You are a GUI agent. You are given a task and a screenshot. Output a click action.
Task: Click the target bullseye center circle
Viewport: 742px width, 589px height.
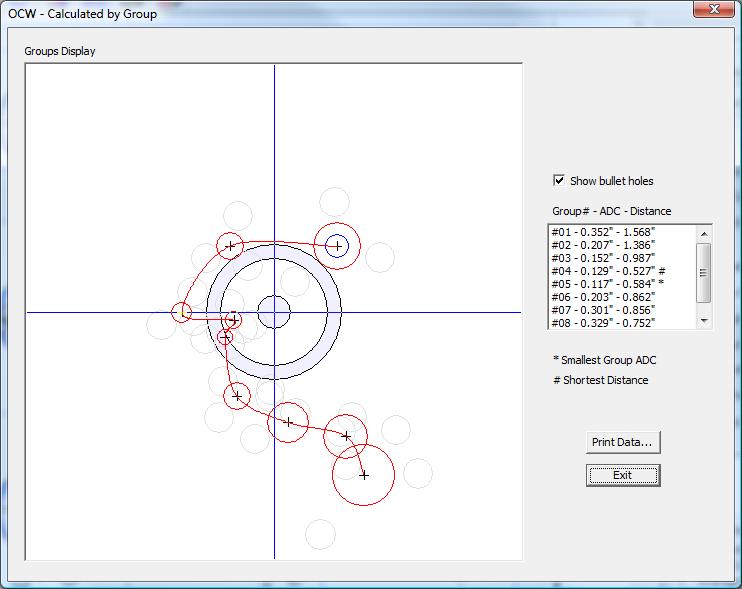pyautogui.click(x=274, y=312)
